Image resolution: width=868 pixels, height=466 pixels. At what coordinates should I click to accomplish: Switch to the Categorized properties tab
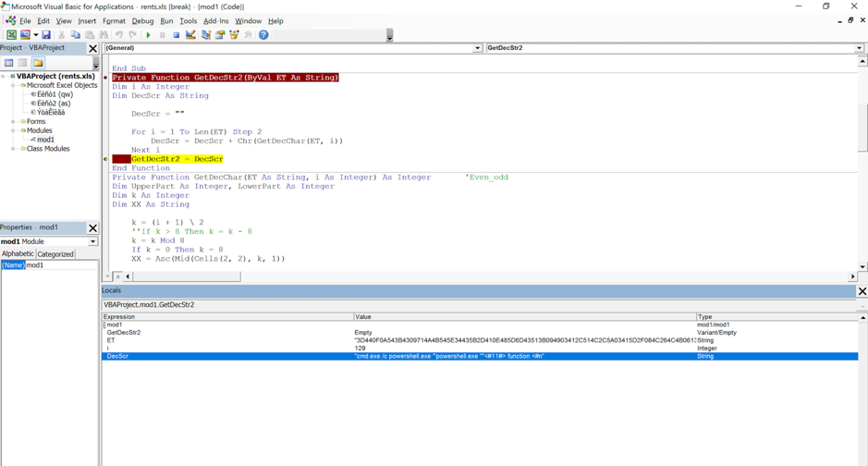55,253
